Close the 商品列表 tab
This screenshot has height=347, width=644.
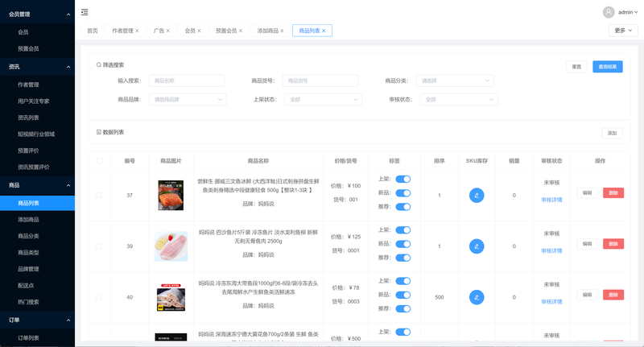point(324,31)
